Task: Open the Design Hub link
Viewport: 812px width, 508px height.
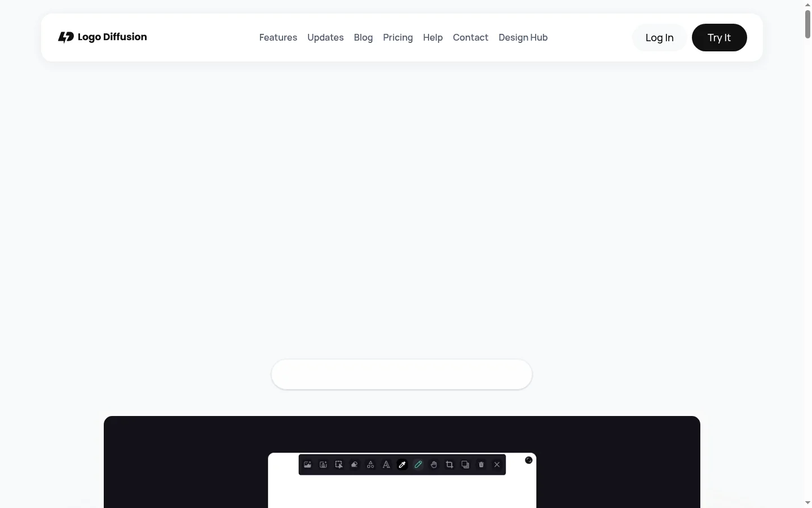Action: 523,37
